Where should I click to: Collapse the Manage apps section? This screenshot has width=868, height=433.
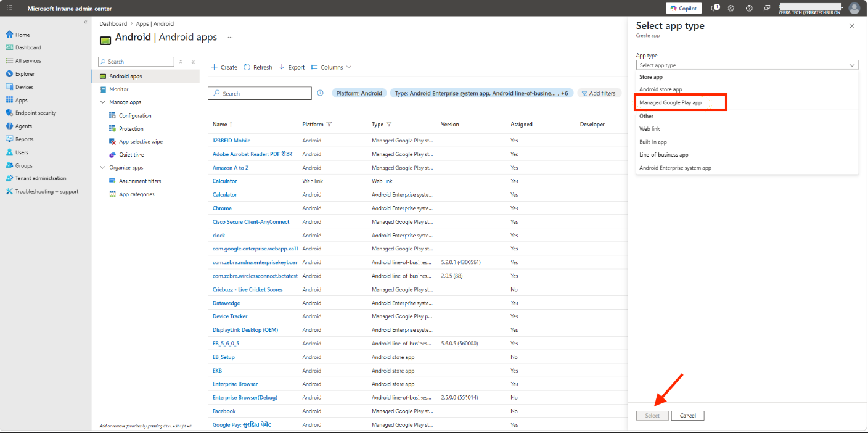[102, 102]
